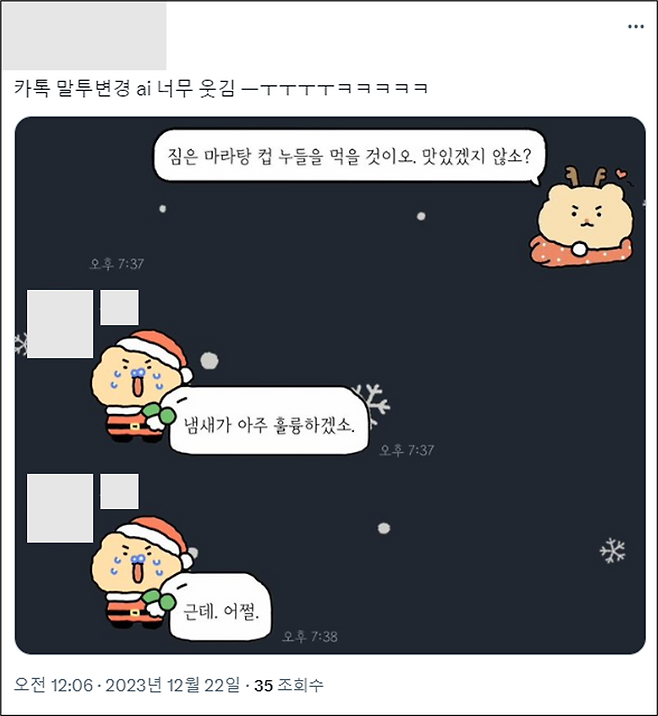Viewport: 658px width, 716px height.
Task: Click the tweet timestamp 오전 12:06 link
Action: pyautogui.click(x=53, y=685)
